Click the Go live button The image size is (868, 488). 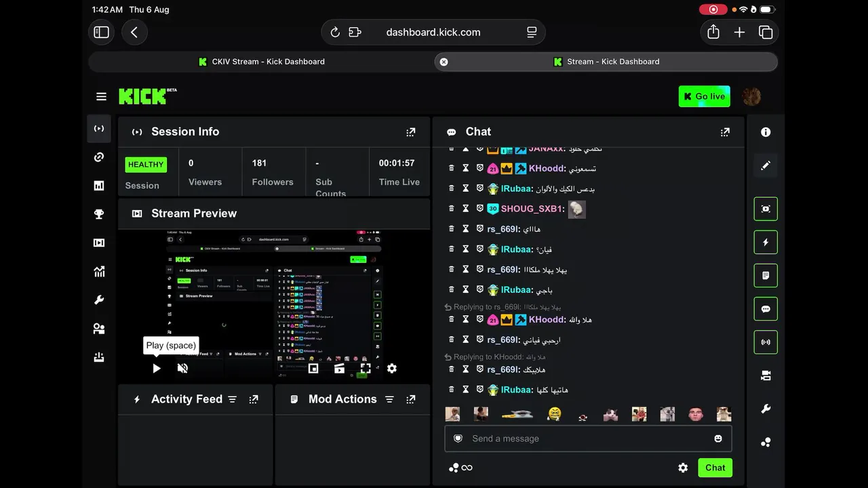coord(705,96)
